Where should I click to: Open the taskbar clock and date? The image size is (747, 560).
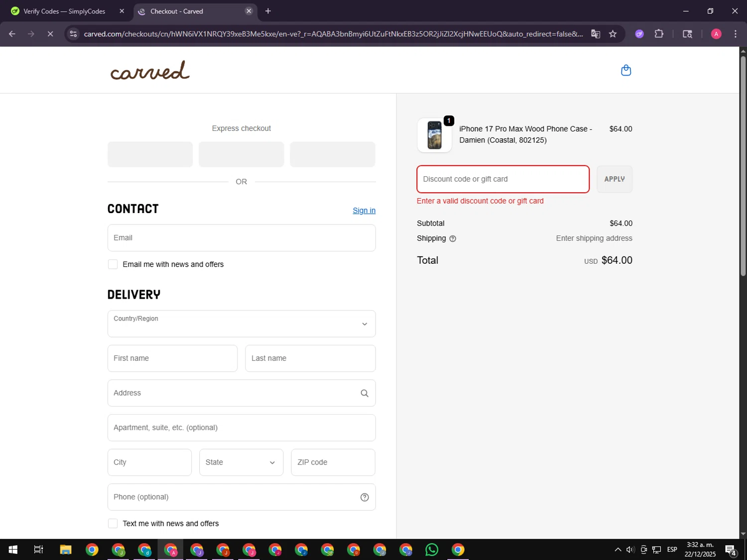pos(700,550)
